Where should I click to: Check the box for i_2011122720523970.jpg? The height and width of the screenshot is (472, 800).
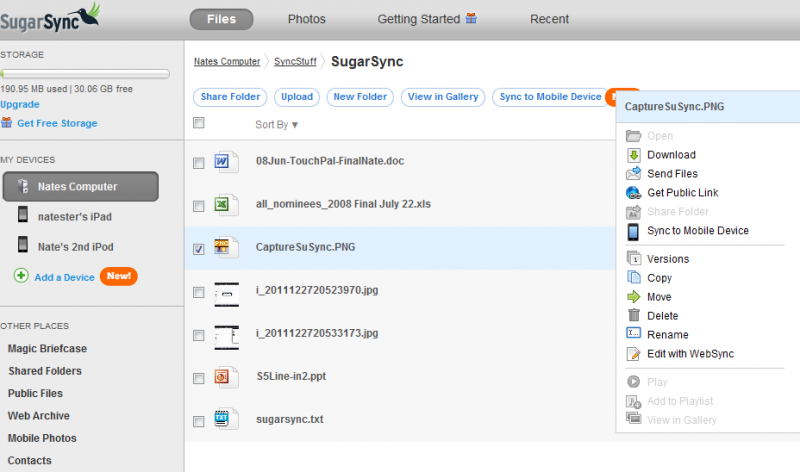198,292
